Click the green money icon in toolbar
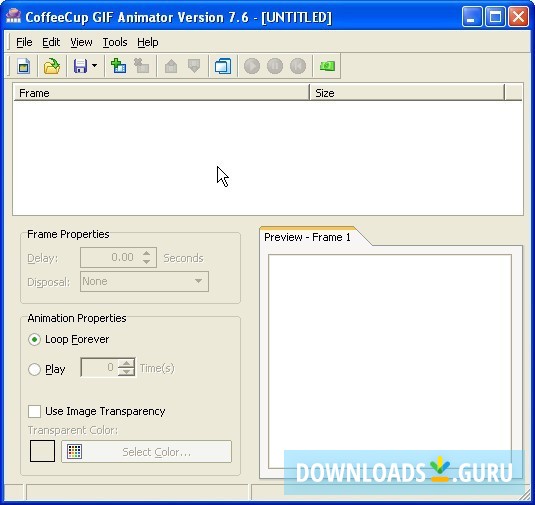 pos(327,66)
